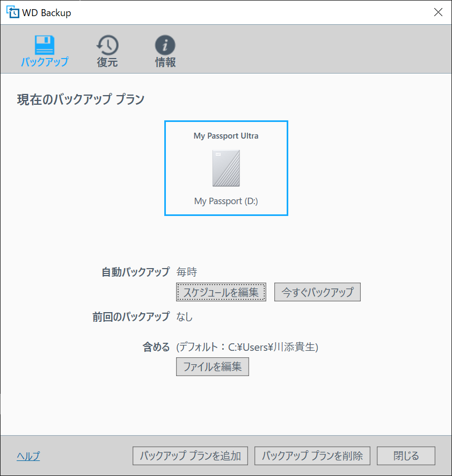Open スケジュールを編集 to edit the schedule
452x476 pixels.
click(221, 292)
